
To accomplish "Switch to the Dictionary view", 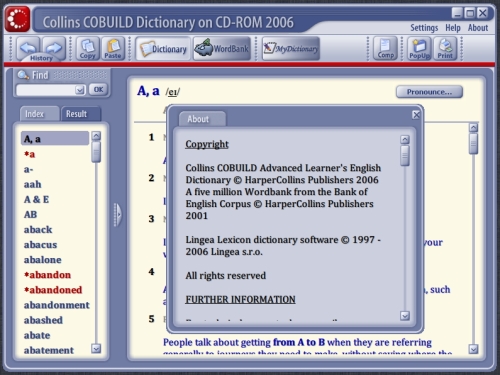I will pos(163,49).
